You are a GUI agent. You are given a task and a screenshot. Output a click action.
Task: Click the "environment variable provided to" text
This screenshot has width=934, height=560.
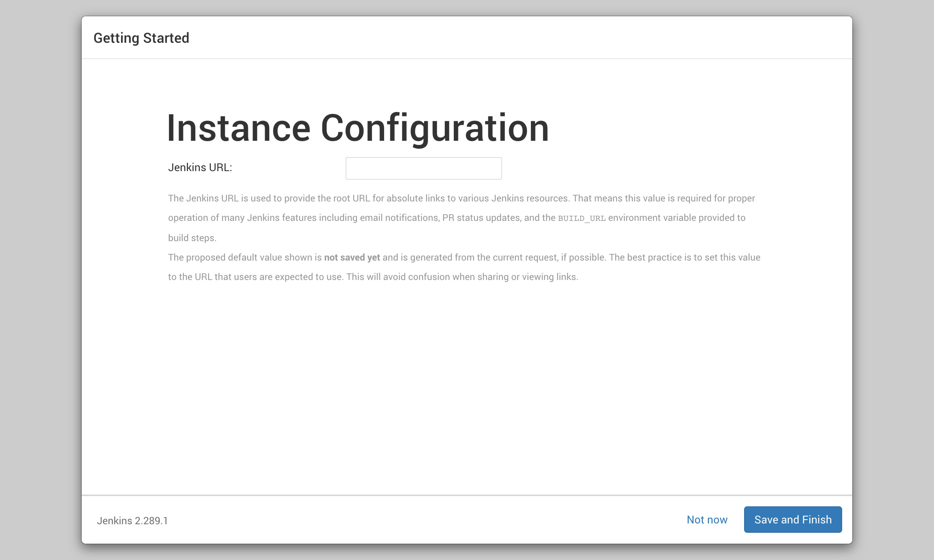[x=677, y=218]
